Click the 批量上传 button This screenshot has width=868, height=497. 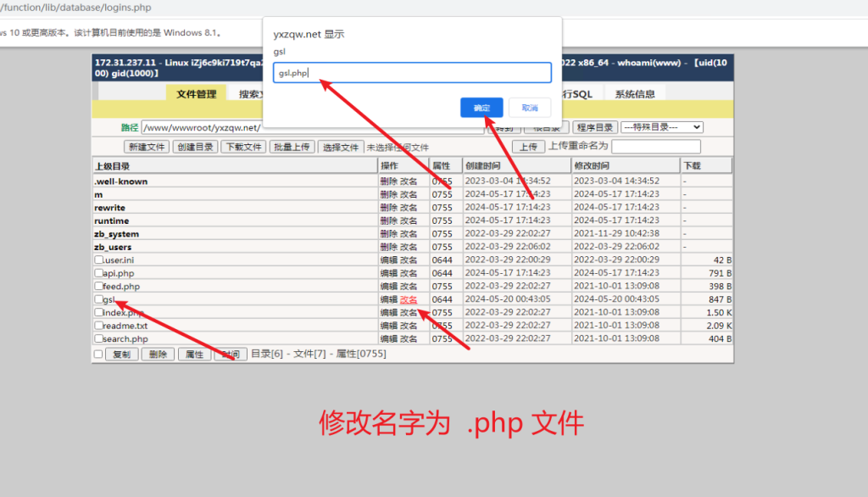pos(292,147)
